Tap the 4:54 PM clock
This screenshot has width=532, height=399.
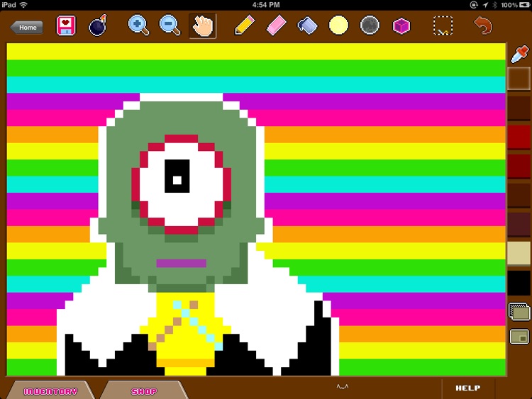pos(266,5)
